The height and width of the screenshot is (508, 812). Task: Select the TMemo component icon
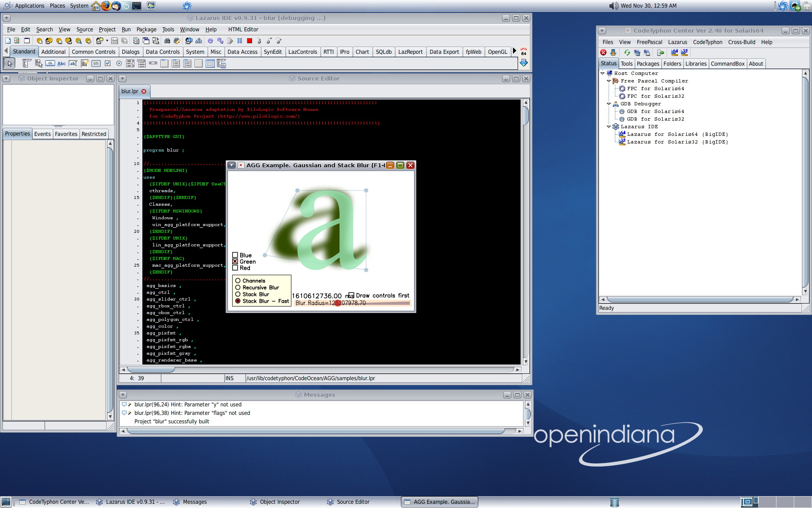[85, 63]
